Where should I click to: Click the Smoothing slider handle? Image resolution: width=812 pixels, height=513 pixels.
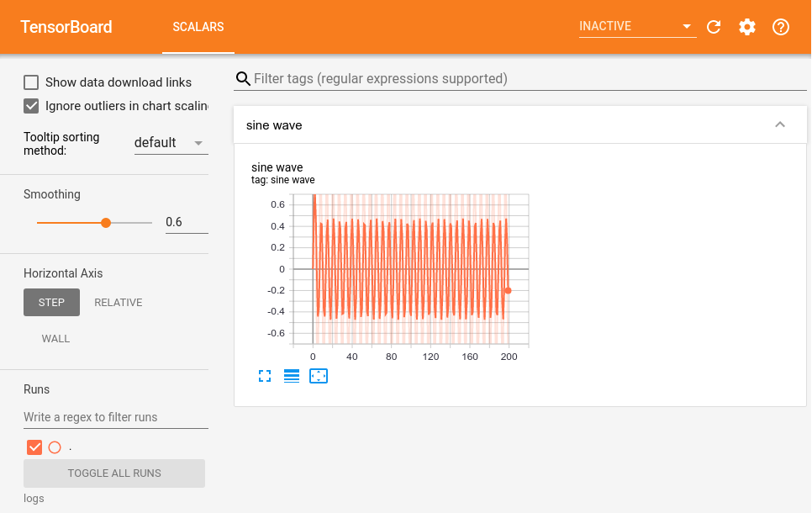(106, 223)
